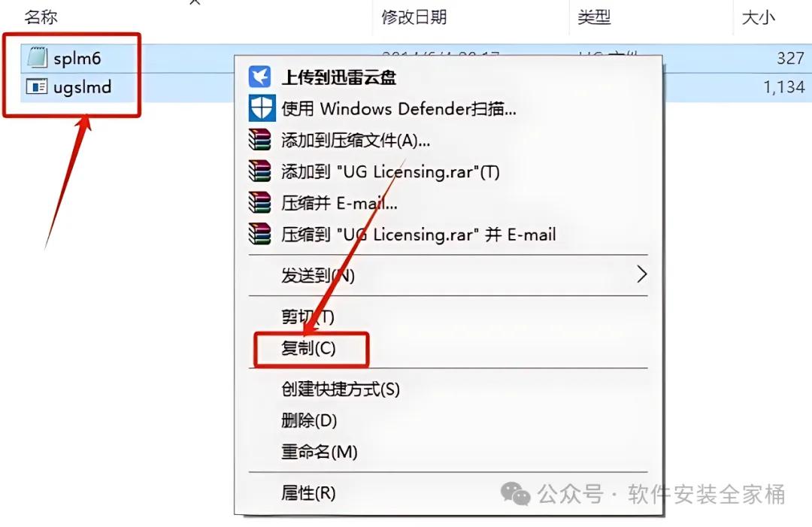This screenshot has height=527, width=812.
Task: Sort by the 修改日期 column header
Action: (414, 17)
